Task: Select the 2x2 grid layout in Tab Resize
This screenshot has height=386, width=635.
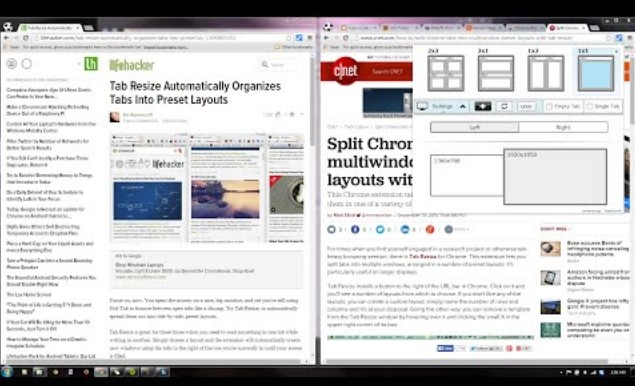Action: click(x=445, y=73)
